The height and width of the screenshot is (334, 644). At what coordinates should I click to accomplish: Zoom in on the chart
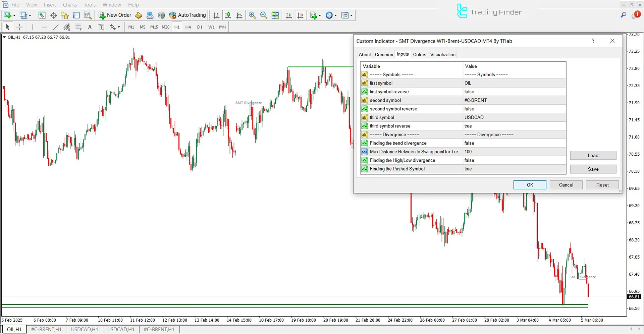point(252,15)
